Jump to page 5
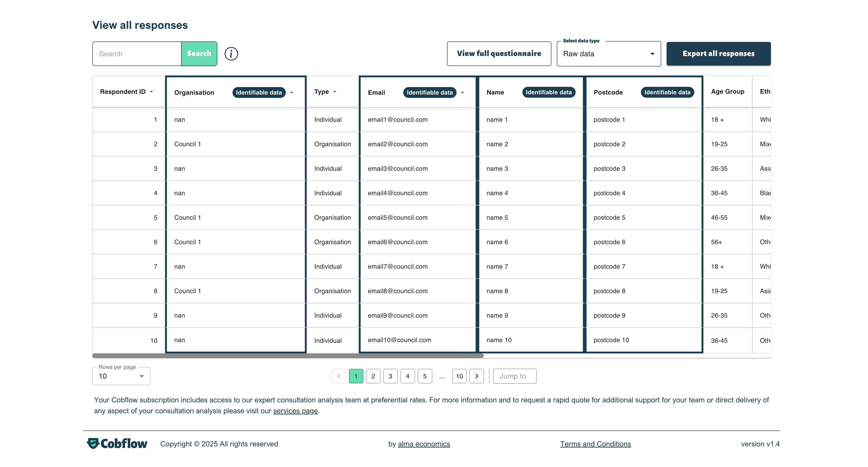 [x=425, y=376]
